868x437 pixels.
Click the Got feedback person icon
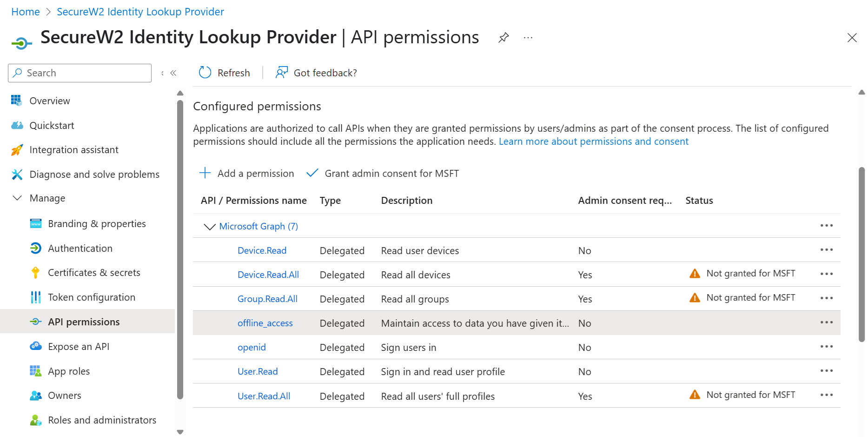[x=282, y=73]
